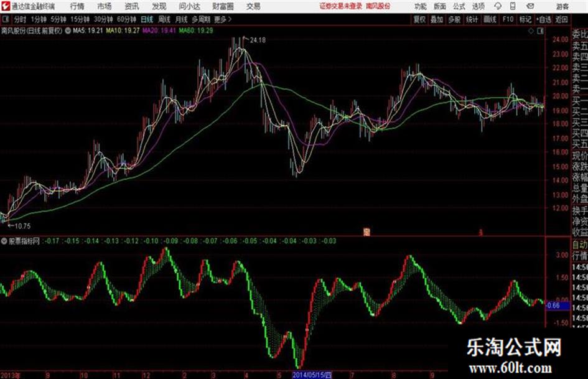Screen dimensions: 588x379
Task: Open the 功能 menu
Action: (421, 6)
